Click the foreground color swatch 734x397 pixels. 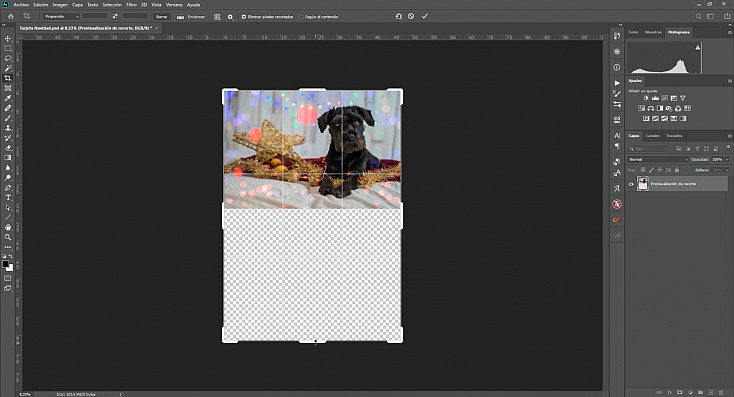point(6,265)
